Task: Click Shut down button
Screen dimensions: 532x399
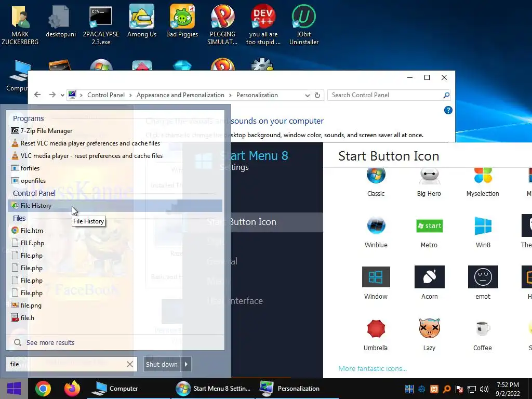Action: (x=162, y=364)
